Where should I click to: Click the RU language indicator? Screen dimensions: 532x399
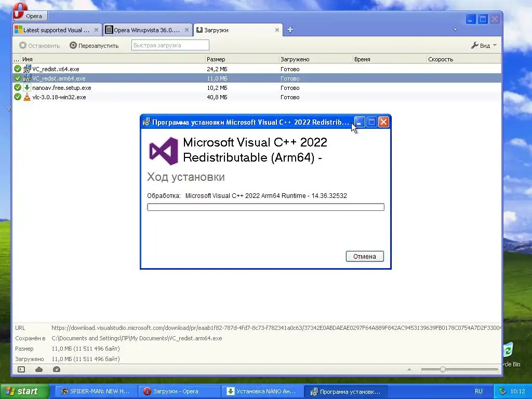pos(478,391)
